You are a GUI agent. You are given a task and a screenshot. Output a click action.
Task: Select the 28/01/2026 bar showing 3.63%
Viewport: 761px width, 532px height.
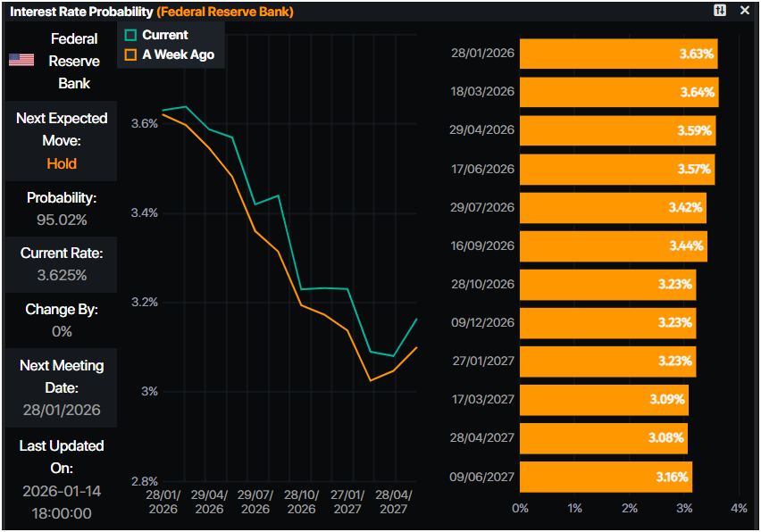618,54
